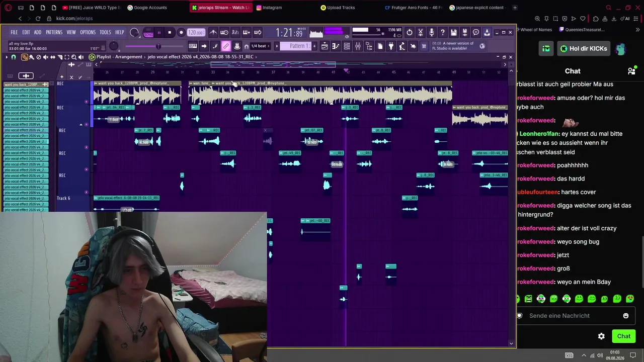644x362 pixels.
Task: Click the Undo history icon
Action: [410, 33]
